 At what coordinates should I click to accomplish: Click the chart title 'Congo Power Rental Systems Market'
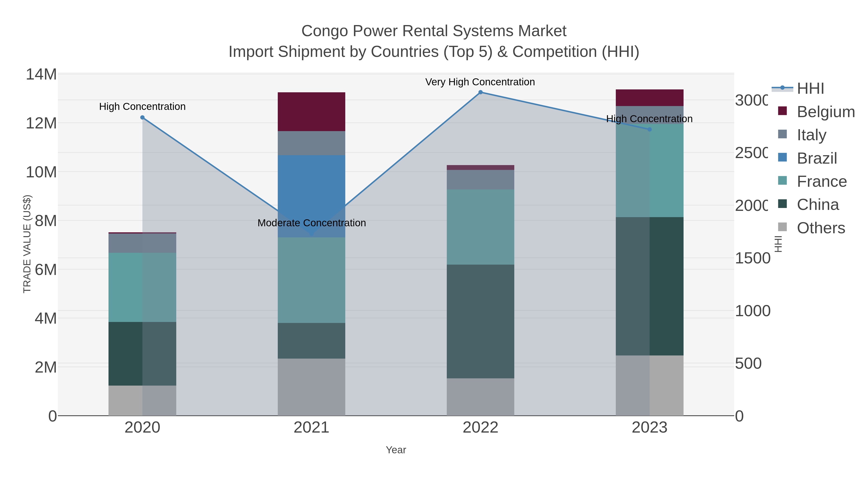tap(434, 31)
